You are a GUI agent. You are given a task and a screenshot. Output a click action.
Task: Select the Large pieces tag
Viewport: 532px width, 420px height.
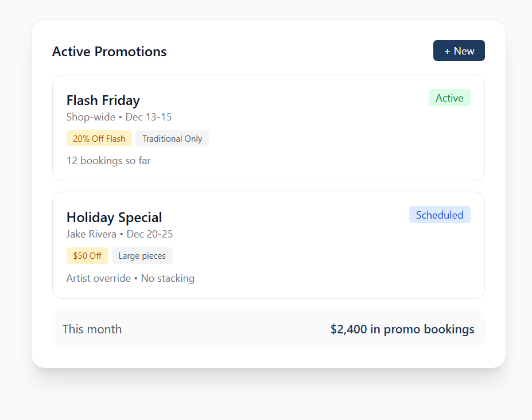coord(142,256)
